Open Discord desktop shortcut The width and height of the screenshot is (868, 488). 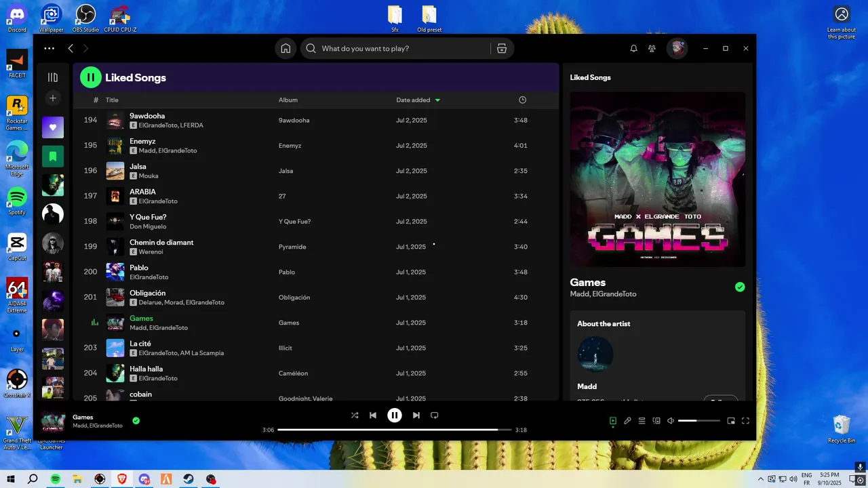(x=17, y=18)
